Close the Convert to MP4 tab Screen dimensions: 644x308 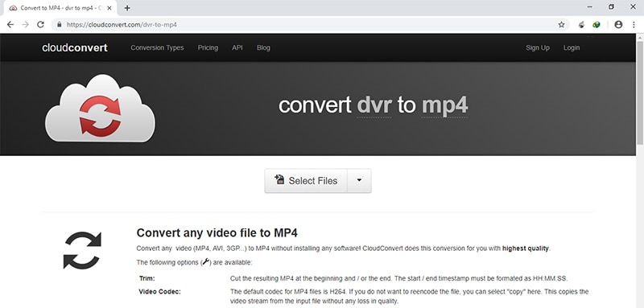click(109, 8)
